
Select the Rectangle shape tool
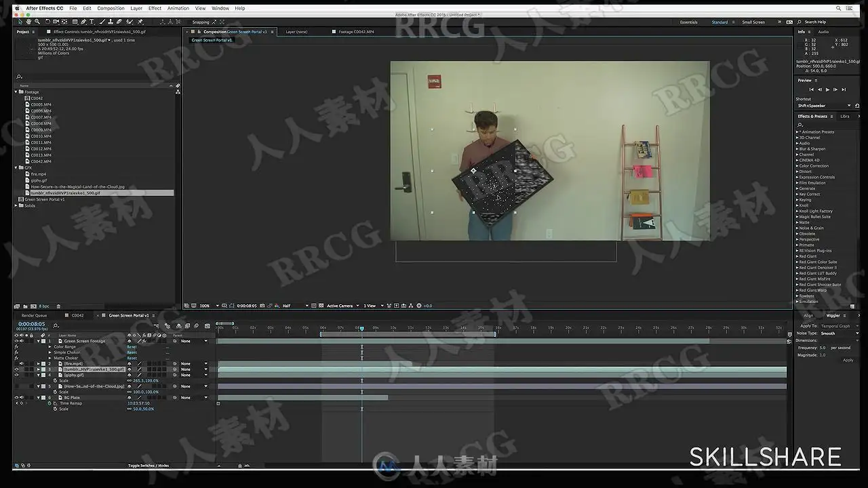(75, 22)
